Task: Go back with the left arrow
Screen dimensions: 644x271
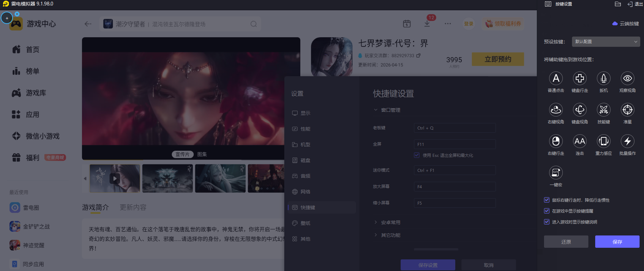Action: pos(88,24)
